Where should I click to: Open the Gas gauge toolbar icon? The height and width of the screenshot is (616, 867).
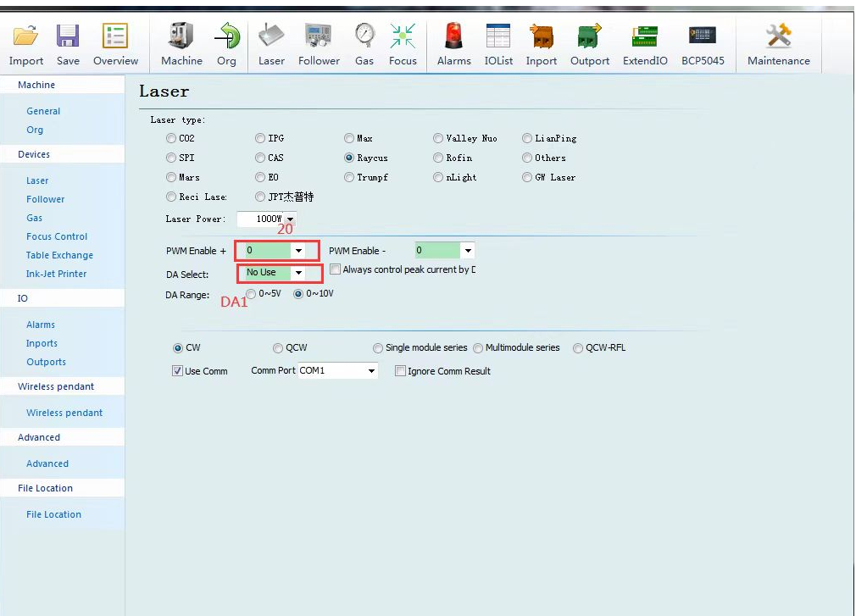click(x=364, y=36)
